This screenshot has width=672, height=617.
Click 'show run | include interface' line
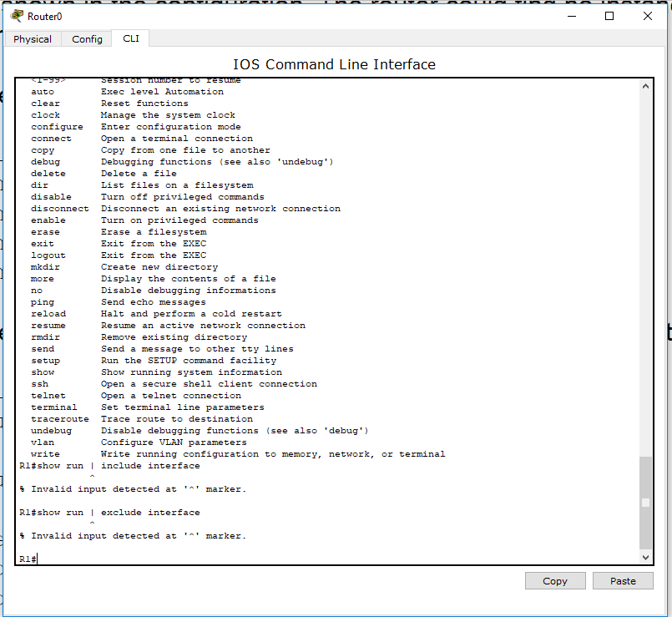[x=109, y=466]
